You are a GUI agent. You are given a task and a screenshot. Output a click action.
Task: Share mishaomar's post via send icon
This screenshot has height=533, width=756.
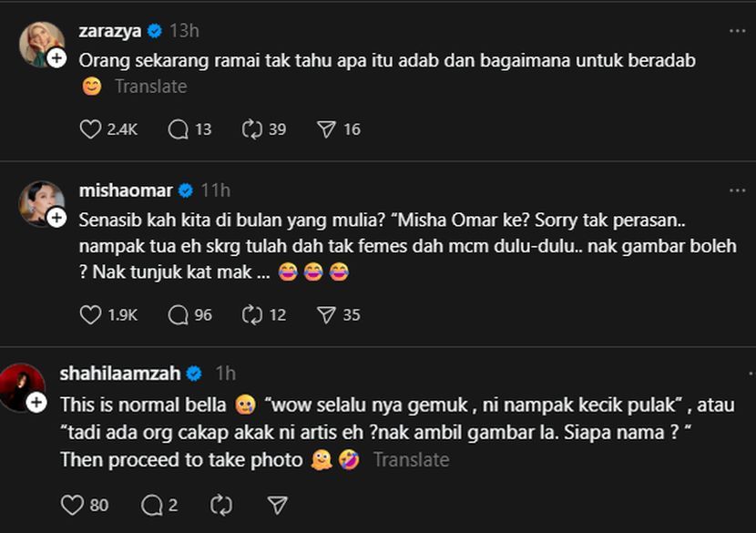(x=326, y=314)
